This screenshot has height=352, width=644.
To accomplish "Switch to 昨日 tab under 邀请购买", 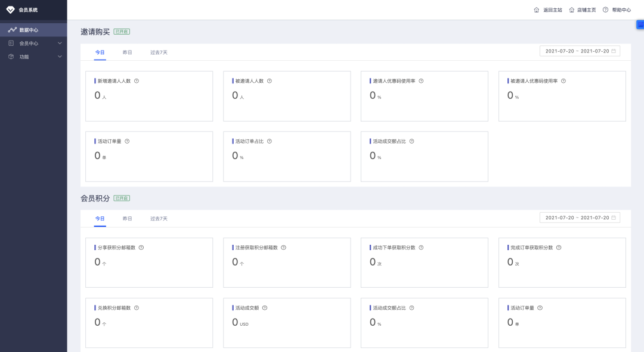I will [x=128, y=52].
